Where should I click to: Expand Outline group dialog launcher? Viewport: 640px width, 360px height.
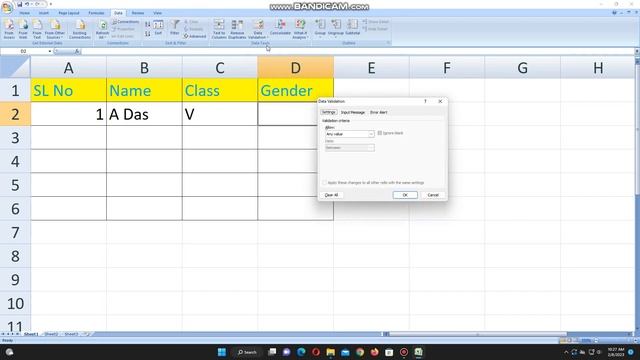(x=388, y=43)
